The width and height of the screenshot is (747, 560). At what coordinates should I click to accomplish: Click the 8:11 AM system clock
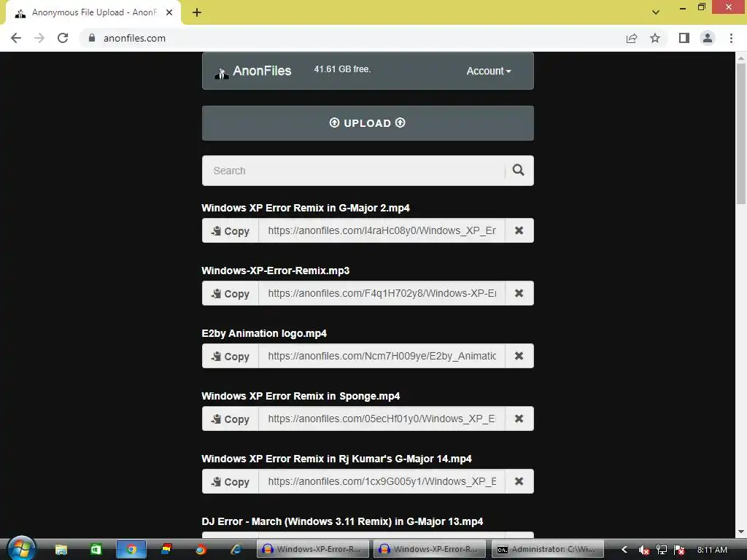click(x=712, y=550)
